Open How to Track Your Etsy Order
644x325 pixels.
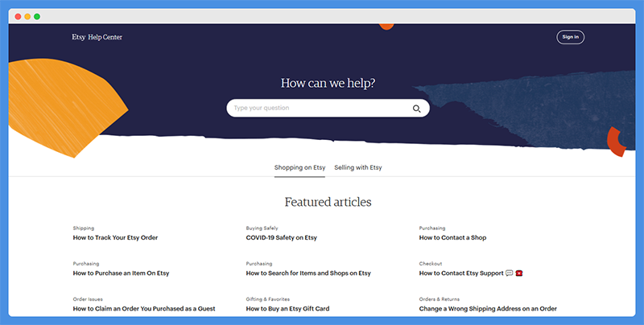coord(115,237)
